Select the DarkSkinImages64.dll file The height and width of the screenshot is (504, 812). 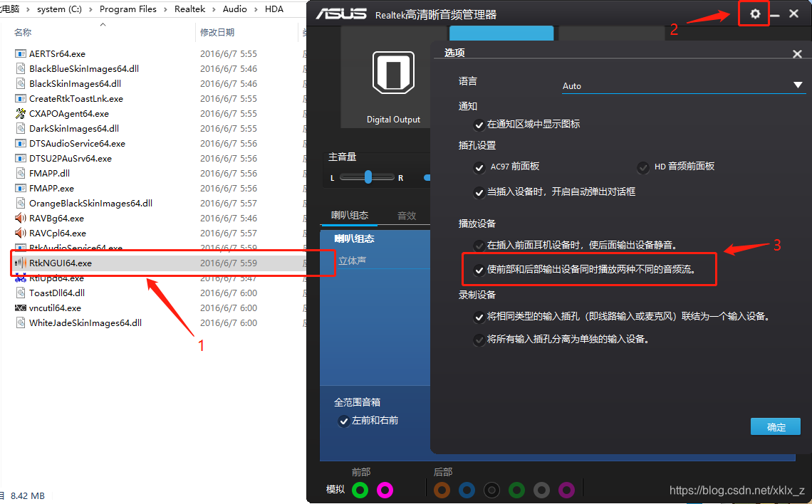pyautogui.click(x=74, y=128)
